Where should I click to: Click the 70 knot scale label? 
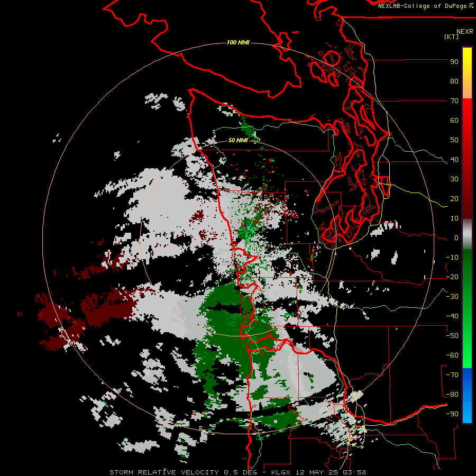[454, 101]
